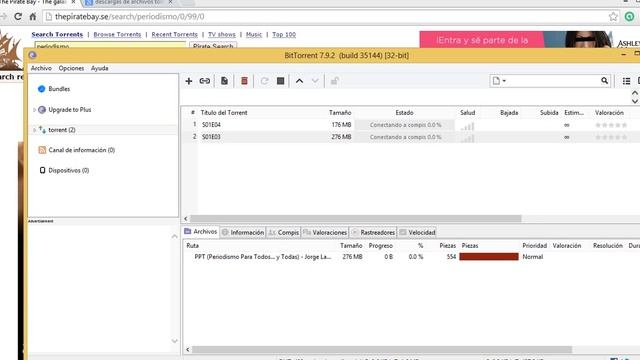The image size is (640, 360).
Task: Click S01E03 status progress bar
Action: 405,137
